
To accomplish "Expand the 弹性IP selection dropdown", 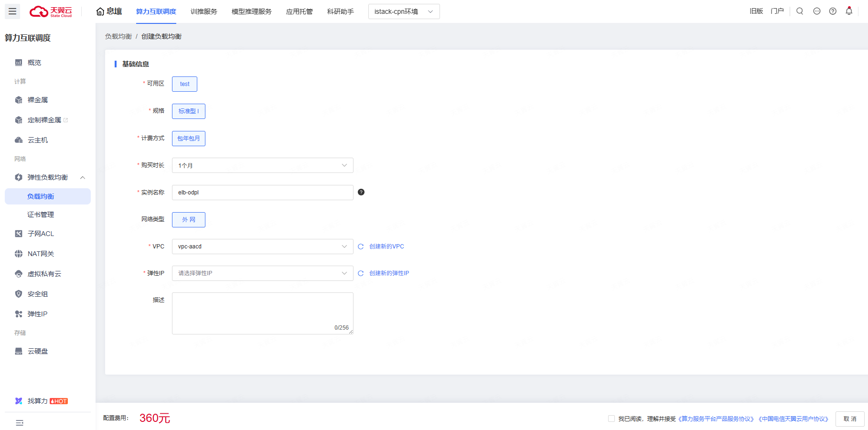I will point(262,273).
